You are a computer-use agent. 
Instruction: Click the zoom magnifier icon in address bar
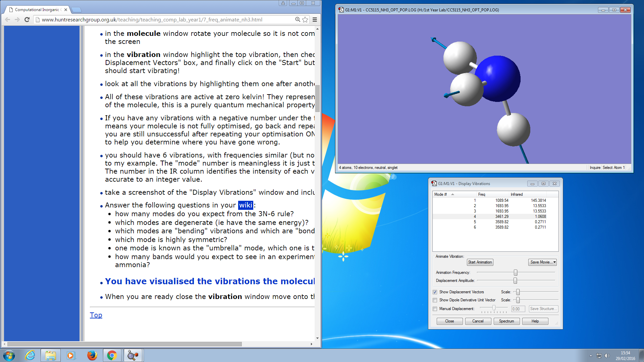tap(298, 19)
